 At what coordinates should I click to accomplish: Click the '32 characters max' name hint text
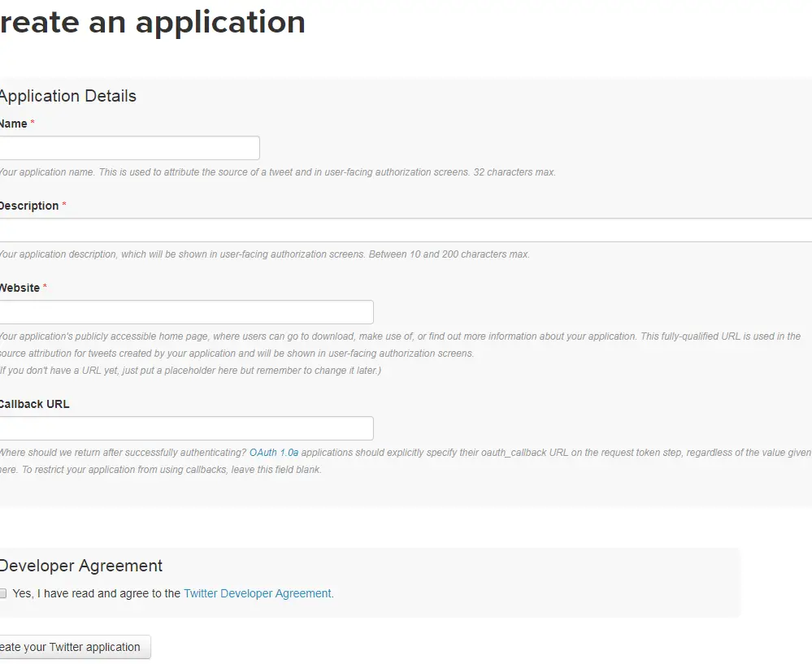[515, 172]
